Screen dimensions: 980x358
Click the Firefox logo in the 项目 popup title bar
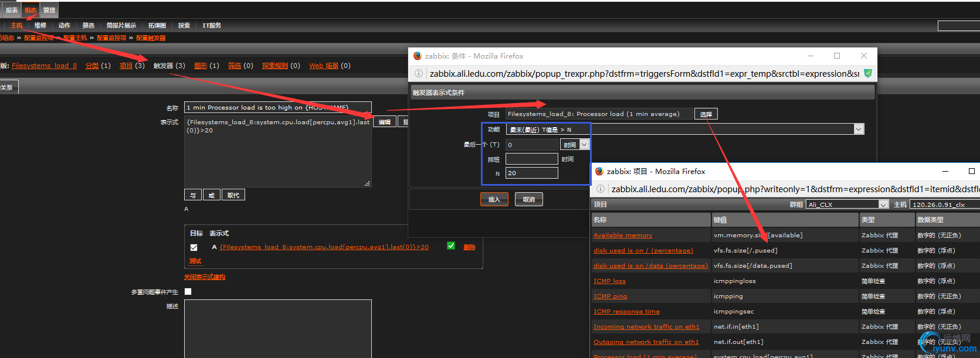[599, 171]
